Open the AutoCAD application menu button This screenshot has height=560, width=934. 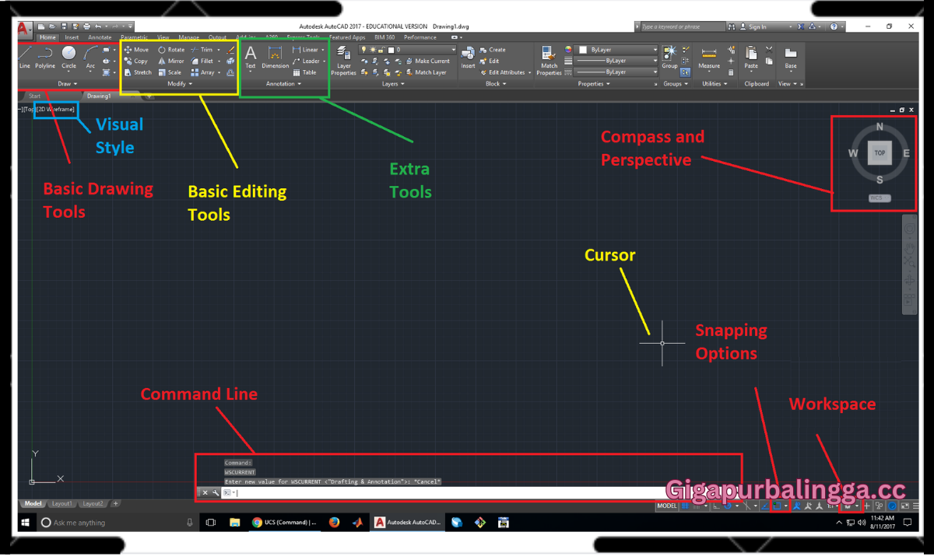[x=24, y=29]
